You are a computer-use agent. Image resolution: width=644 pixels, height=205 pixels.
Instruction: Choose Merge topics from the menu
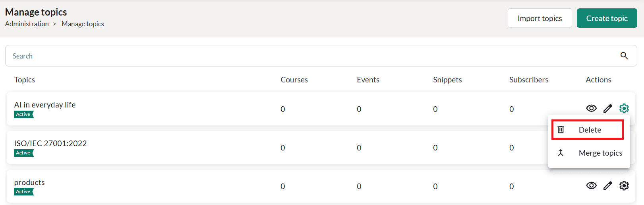click(589, 153)
